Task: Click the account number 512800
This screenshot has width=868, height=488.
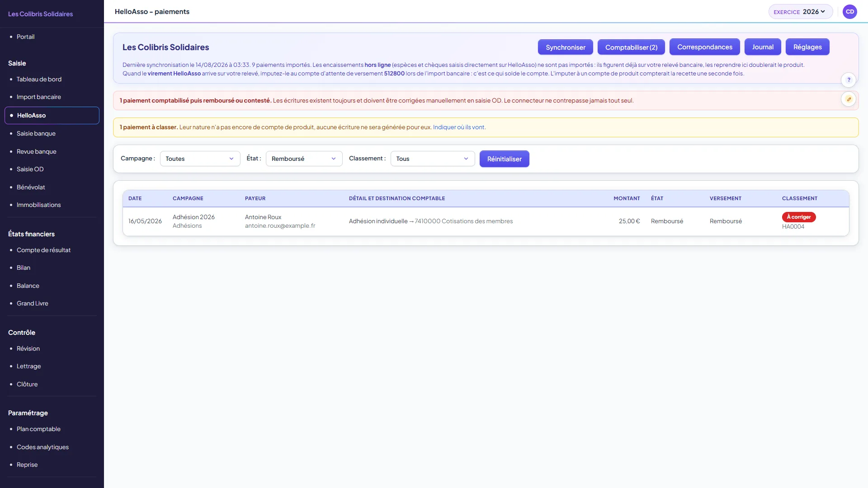Action: coord(394,74)
